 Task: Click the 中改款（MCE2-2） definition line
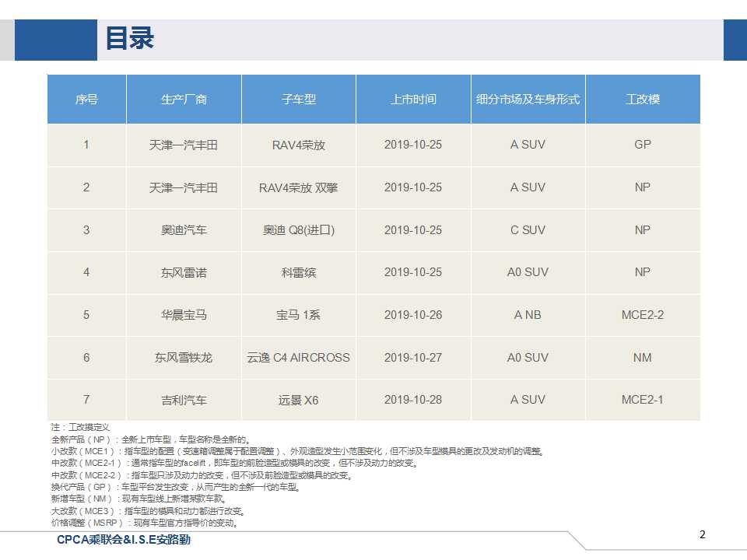(202, 475)
